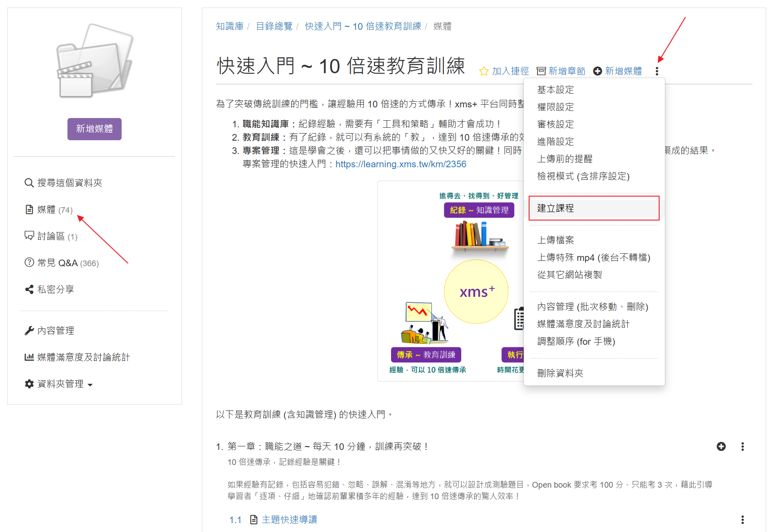Choose 上傳檔案 from the menu

(555, 240)
